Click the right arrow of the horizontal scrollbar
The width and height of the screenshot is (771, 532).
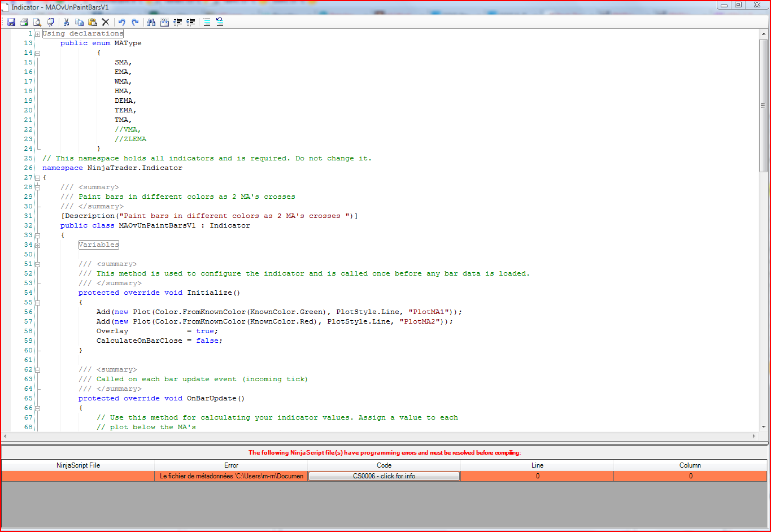754,437
